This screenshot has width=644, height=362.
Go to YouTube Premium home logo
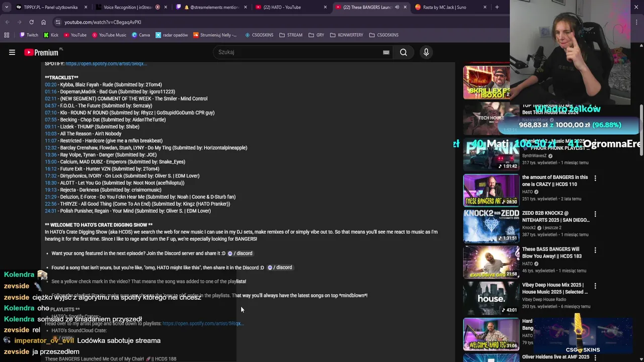(42, 52)
